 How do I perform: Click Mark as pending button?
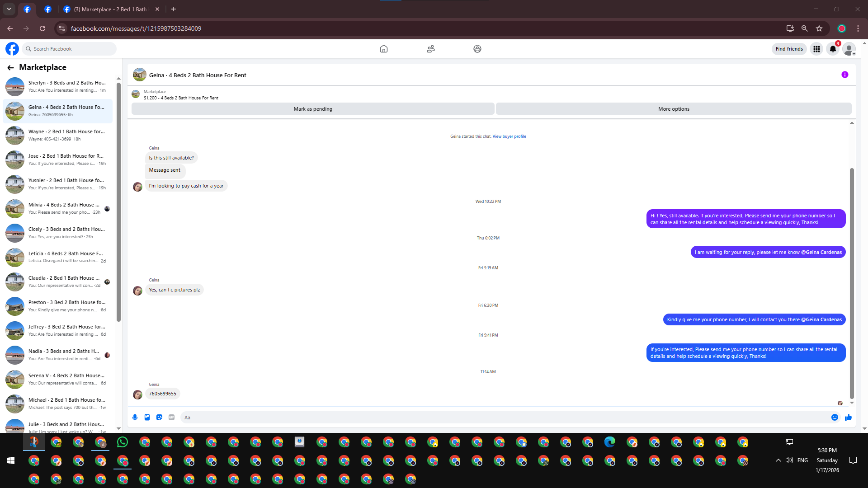tap(313, 109)
